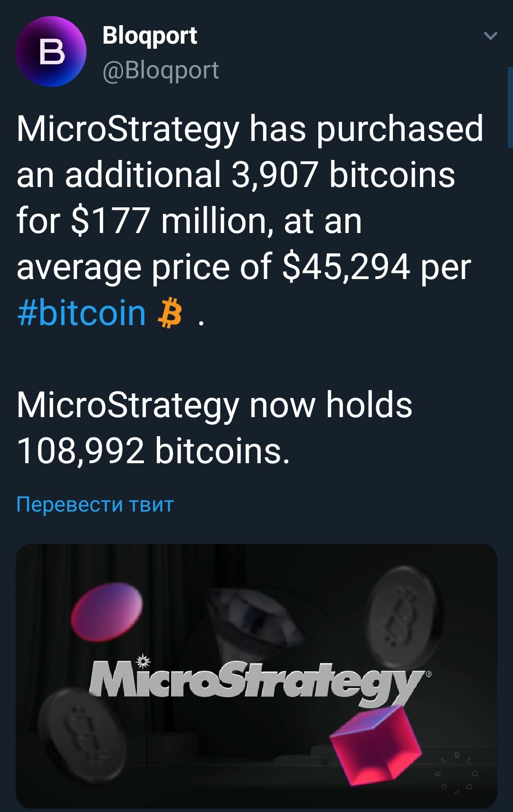Click the Перевести твит translate link
513x812 pixels.
click(95, 504)
